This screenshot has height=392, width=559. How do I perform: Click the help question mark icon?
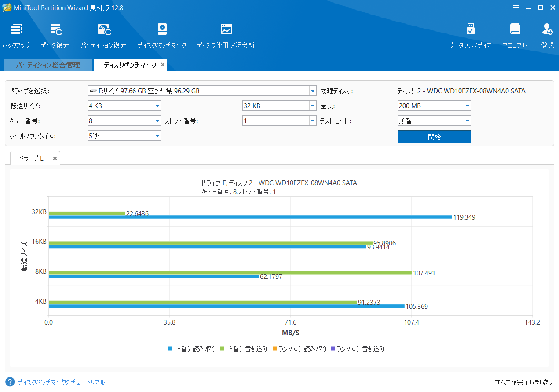pyautogui.click(x=10, y=382)
